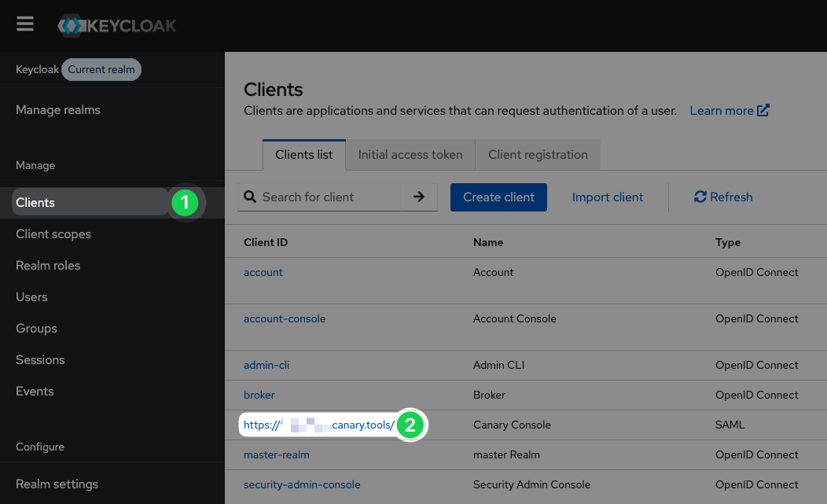This screenshot has height=504, width=827.
Task: Open Realm settings in sidebar
Action: (x=57, y=484)
